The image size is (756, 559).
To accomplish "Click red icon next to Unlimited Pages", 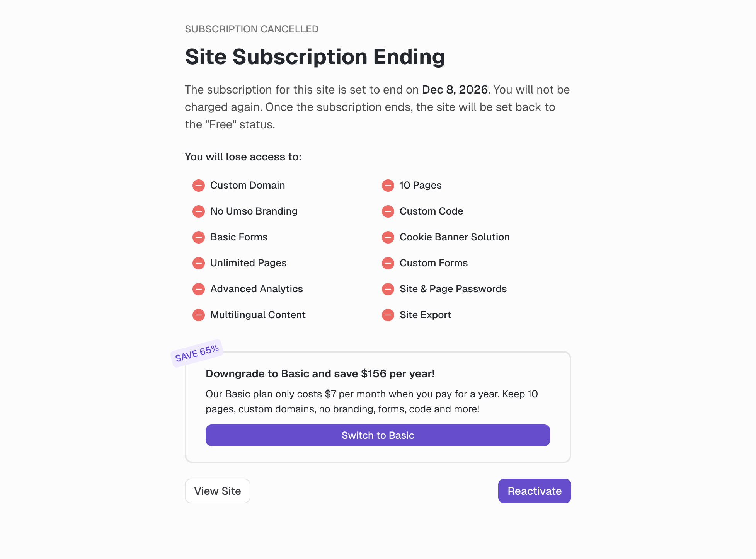I will (x=199, y=263).
